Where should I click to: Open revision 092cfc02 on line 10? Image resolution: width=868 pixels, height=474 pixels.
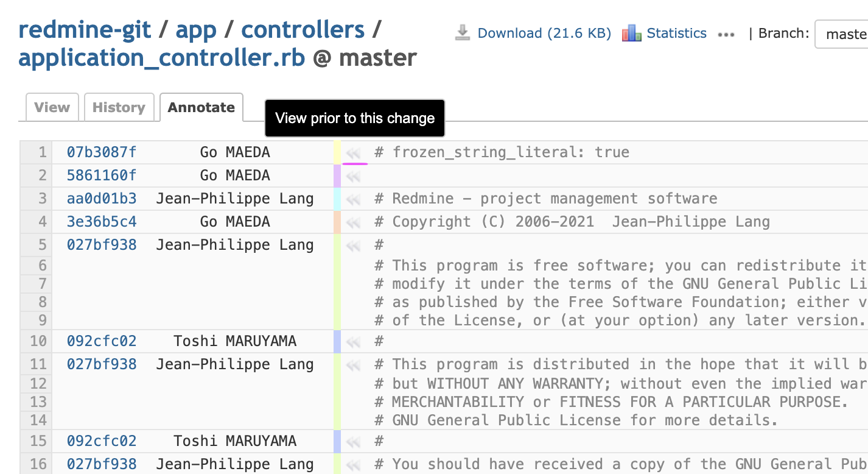[102, 341]
